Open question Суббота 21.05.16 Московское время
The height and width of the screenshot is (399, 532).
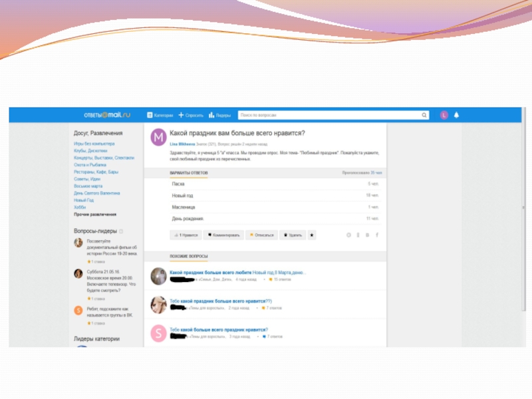[111, 281]
